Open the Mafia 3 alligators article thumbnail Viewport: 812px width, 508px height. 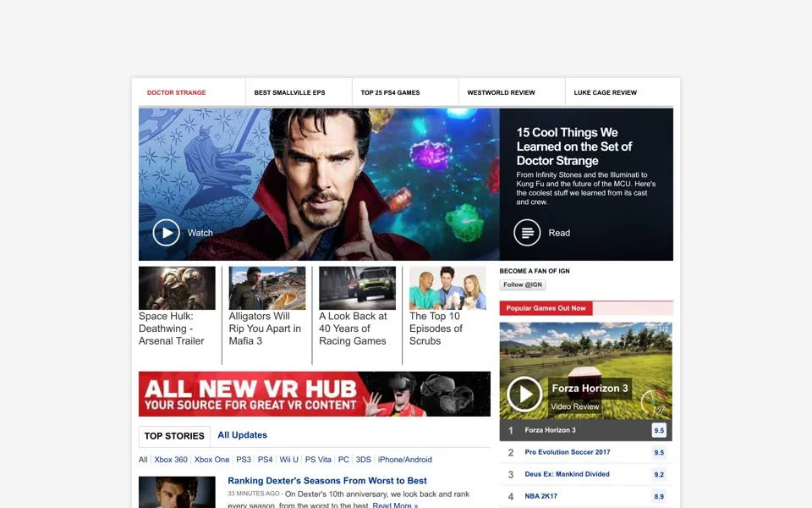[267, 288]
